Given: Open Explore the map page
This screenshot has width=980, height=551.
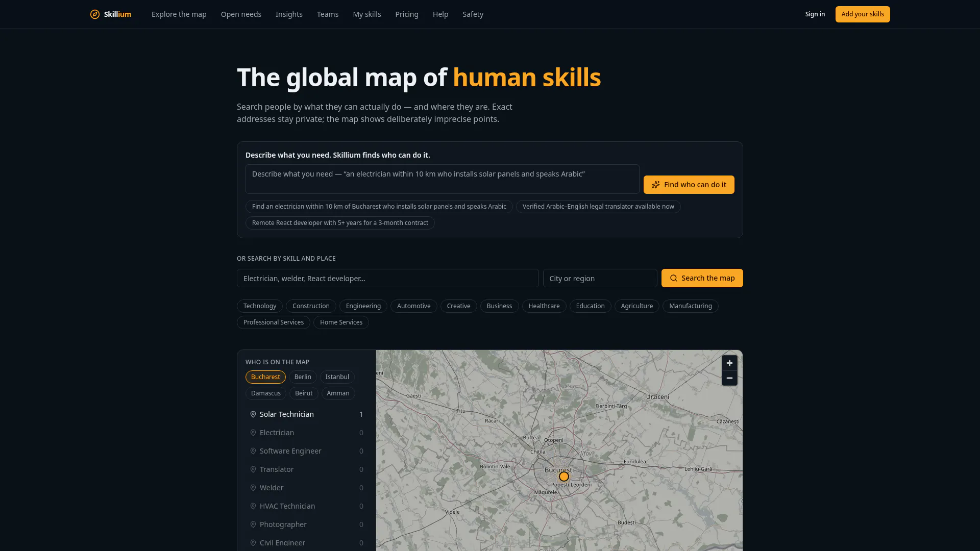Looking at the screenshot, I should [x=179, y=14].
